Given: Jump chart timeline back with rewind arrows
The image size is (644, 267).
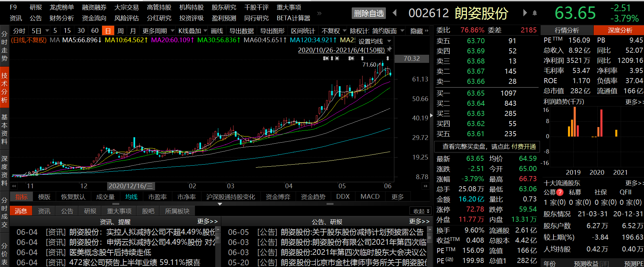Looking at the screenshot, I should click(14, 186).
